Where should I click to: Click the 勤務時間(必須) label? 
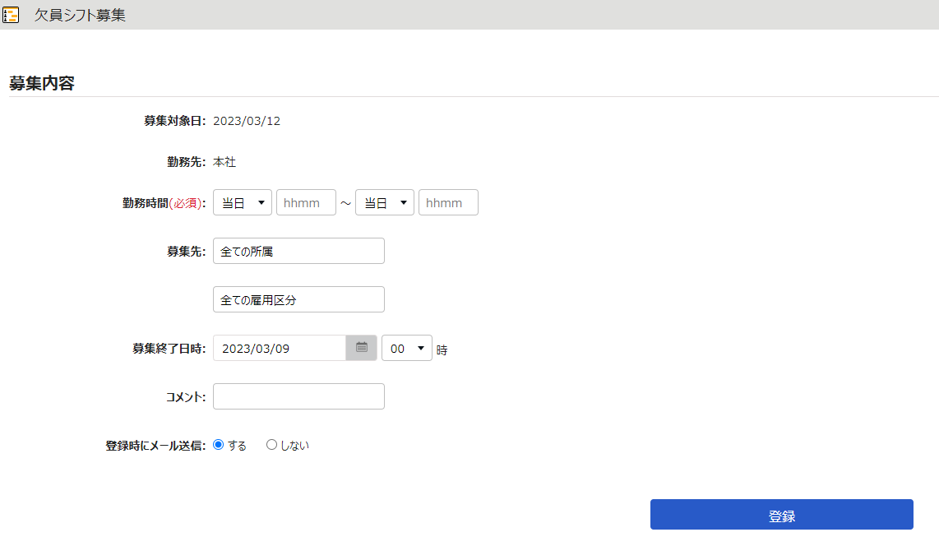click(x=164, y=203)
